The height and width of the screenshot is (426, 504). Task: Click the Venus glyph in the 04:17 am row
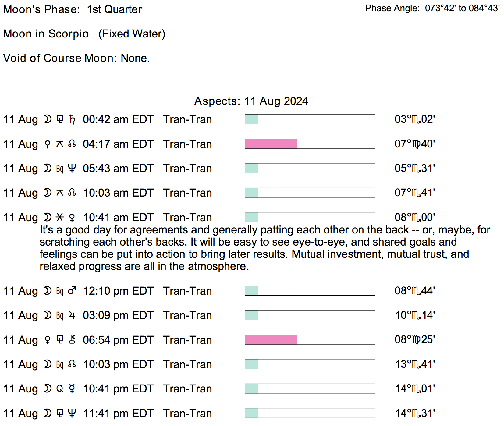pyautogui.click(x=48, y=144)
